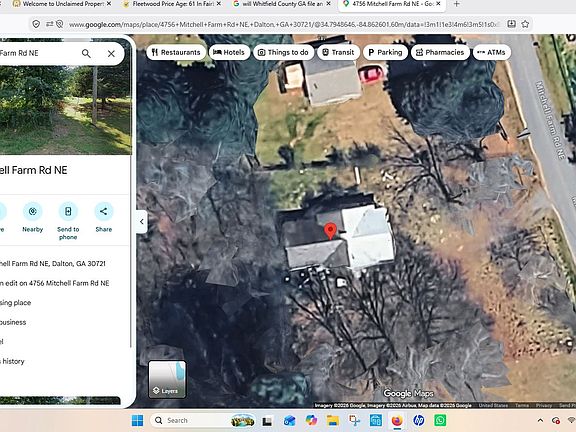Select the Things to do chip

[284, 52]
